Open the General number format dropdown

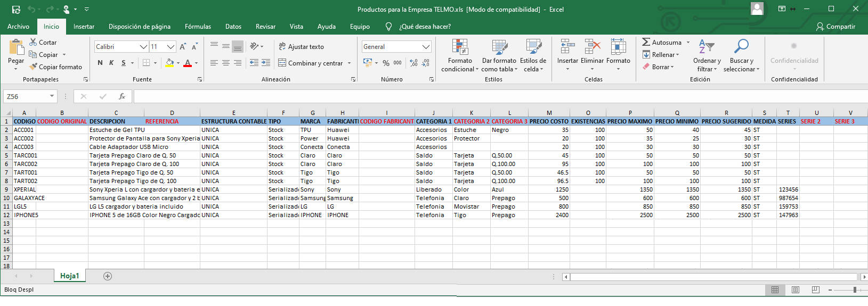[x=426, y=47]
